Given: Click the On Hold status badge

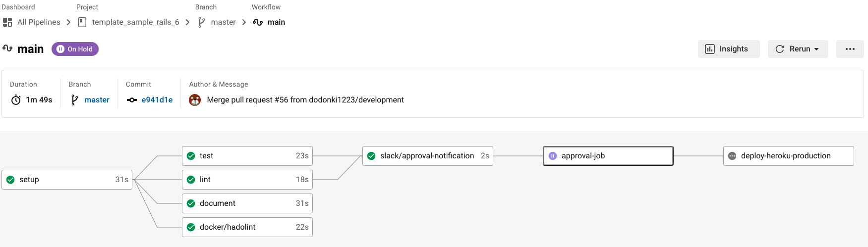Looking at the screenshot, I should point(75,49).
